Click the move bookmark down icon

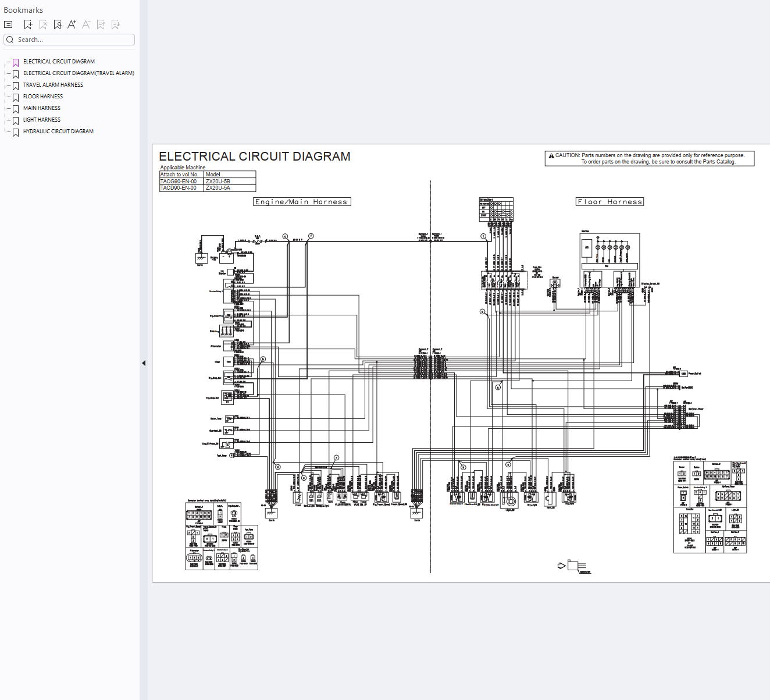click(116, 24)
